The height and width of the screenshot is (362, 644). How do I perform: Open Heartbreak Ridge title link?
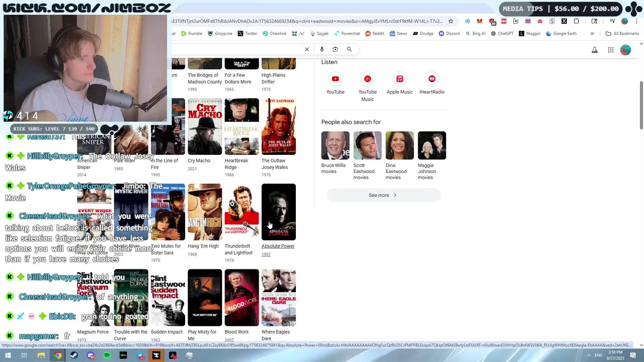point(236,164)
